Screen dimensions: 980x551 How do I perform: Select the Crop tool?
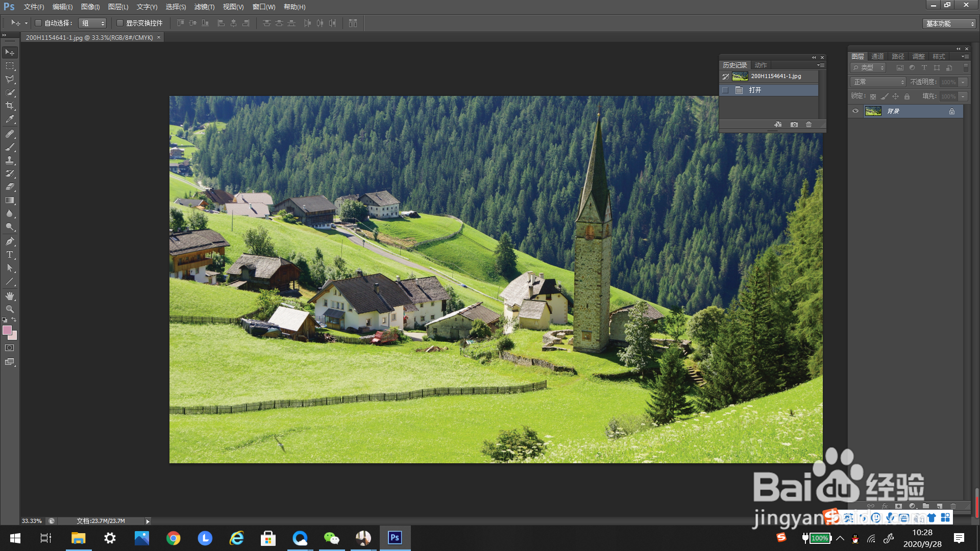10,106
